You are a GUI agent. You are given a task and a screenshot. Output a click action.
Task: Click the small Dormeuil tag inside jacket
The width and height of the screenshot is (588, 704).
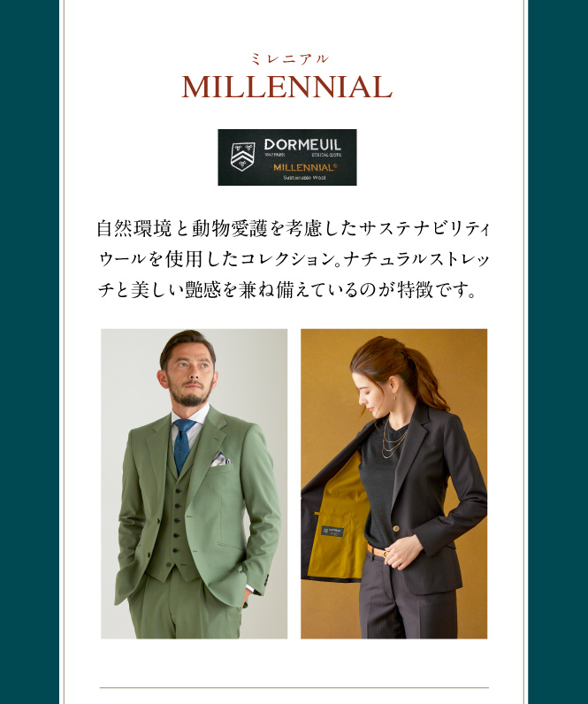332,532
